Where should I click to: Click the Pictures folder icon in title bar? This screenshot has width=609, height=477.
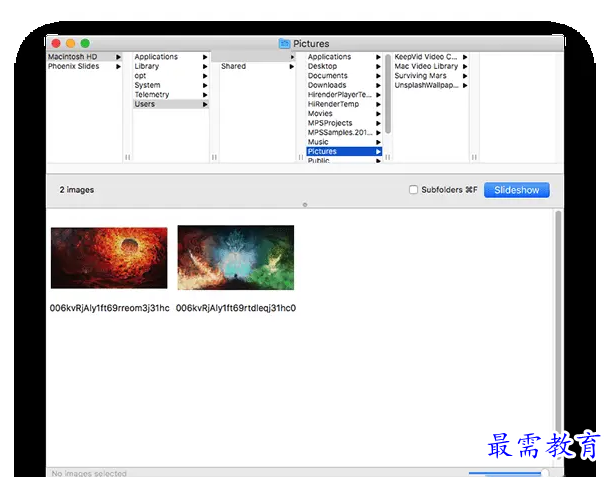[284, 44]
